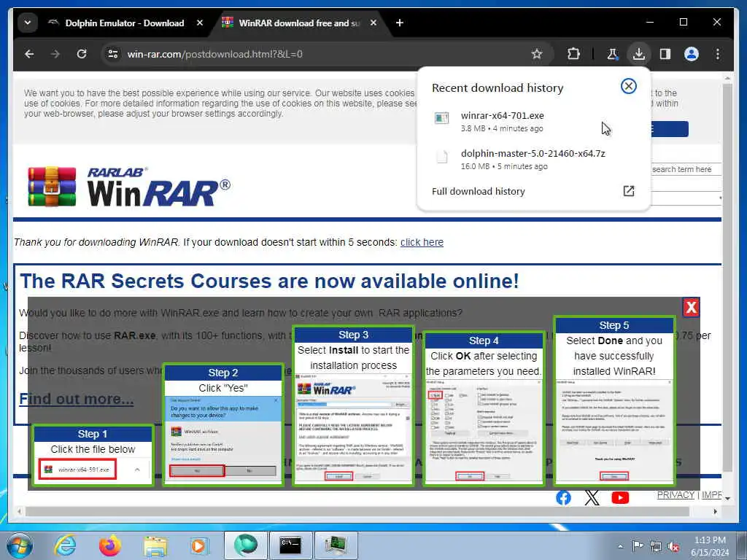
Task: Open the taskbar clock showing 1:13 PM
Action: (710, 546)
